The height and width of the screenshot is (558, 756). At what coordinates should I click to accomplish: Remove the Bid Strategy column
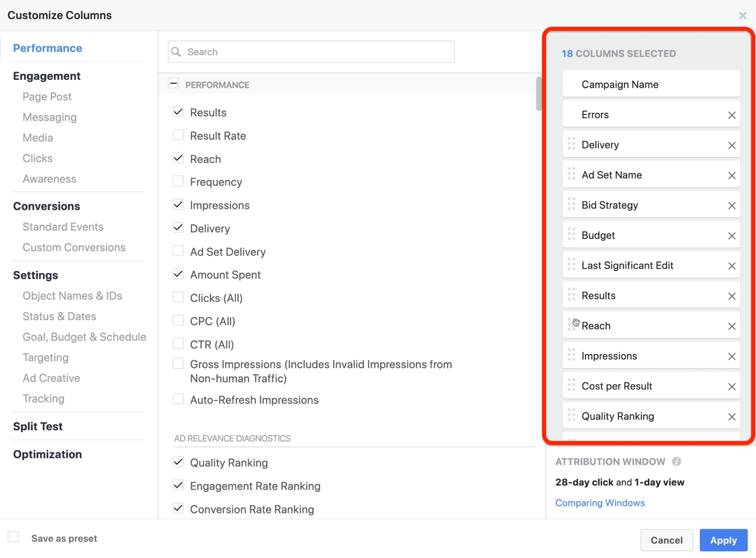point(732,205)
